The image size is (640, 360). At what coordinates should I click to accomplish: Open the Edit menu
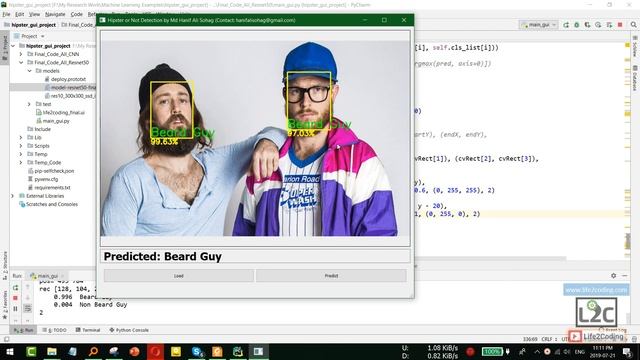click(20, 14)
